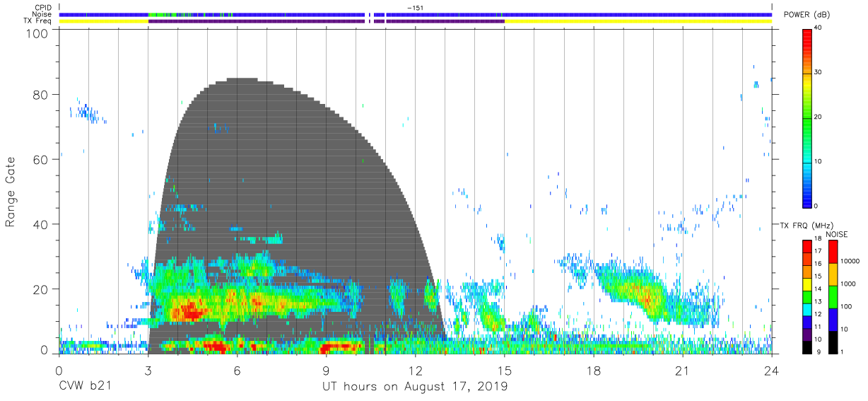Click the 21 tick on UT hours axis

(683, 371)
